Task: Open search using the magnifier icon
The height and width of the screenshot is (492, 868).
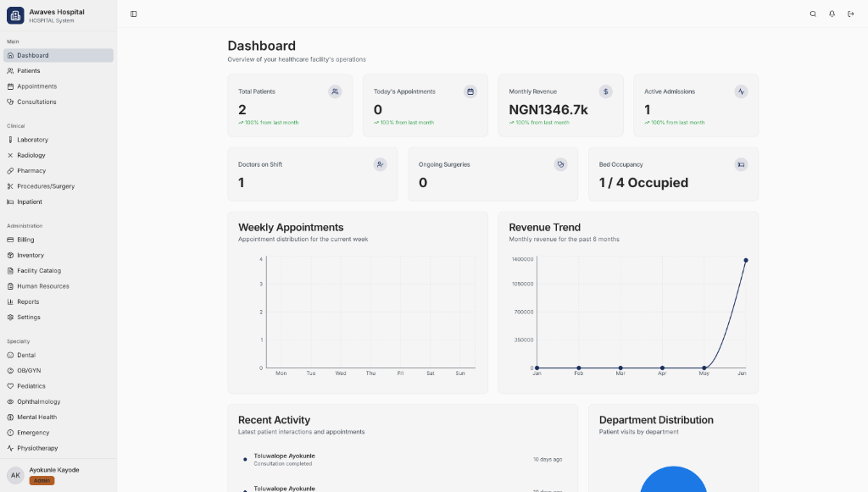Action: coord(813,14)
